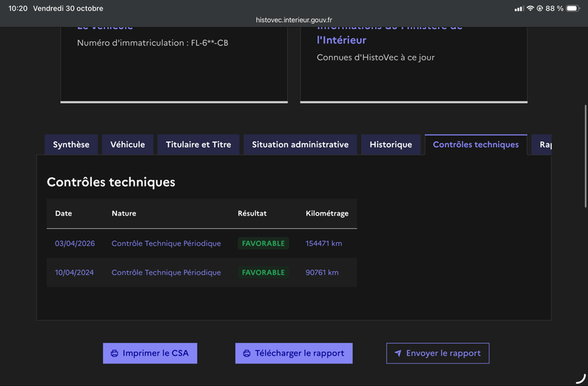Click Contrôle Technique Périodique in the 03/04/2026 row

166,243
